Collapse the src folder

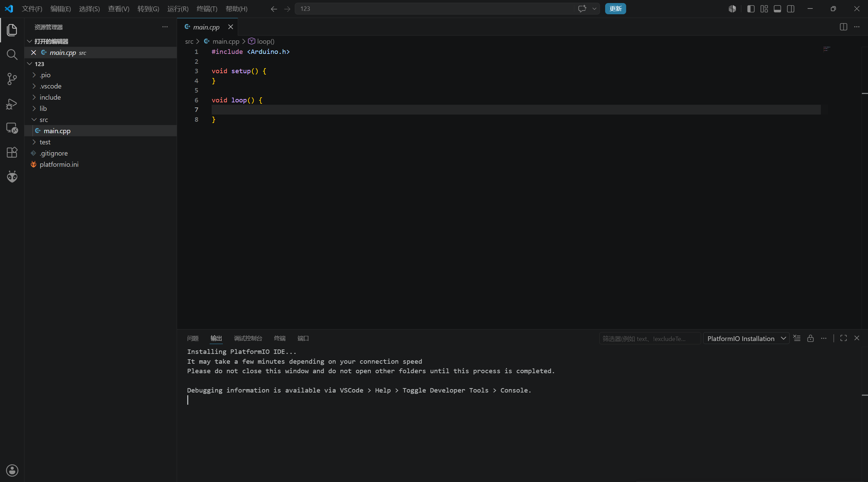[34, 120]
